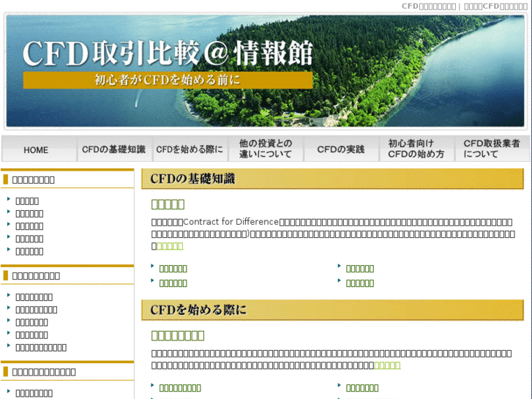Open 他の投資との違いについて navigation tab
The width and height of the screenshot is (532, 399).
[265, 149]
